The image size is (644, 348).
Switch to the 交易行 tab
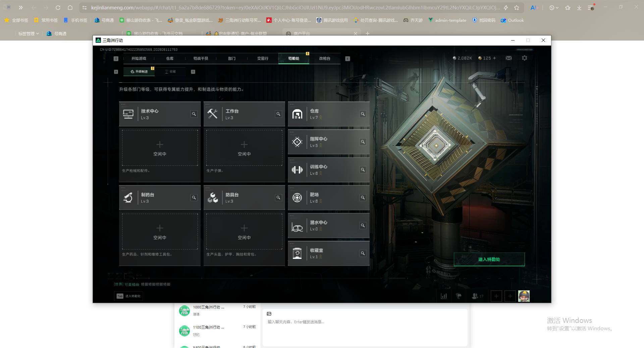coord(263,58)
